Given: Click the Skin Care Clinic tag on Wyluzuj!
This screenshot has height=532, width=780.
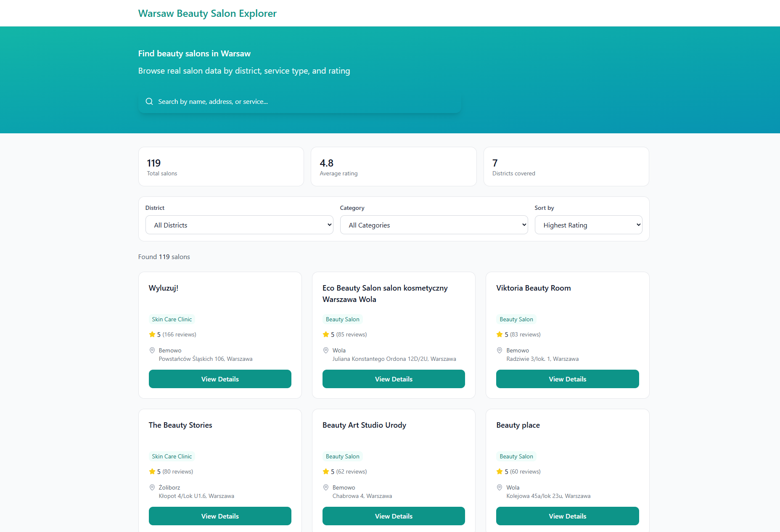Looking at the screenshot, I should click(172, 319).
